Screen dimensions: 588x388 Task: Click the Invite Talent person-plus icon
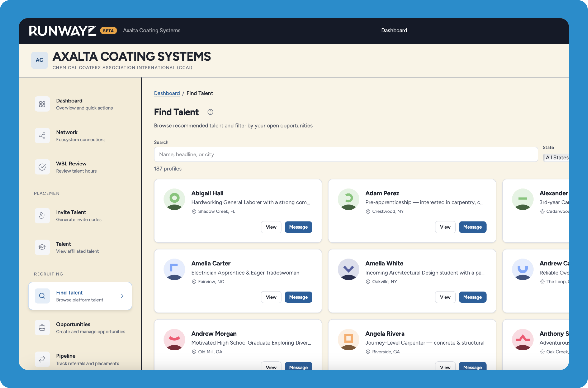coord(42,215)
